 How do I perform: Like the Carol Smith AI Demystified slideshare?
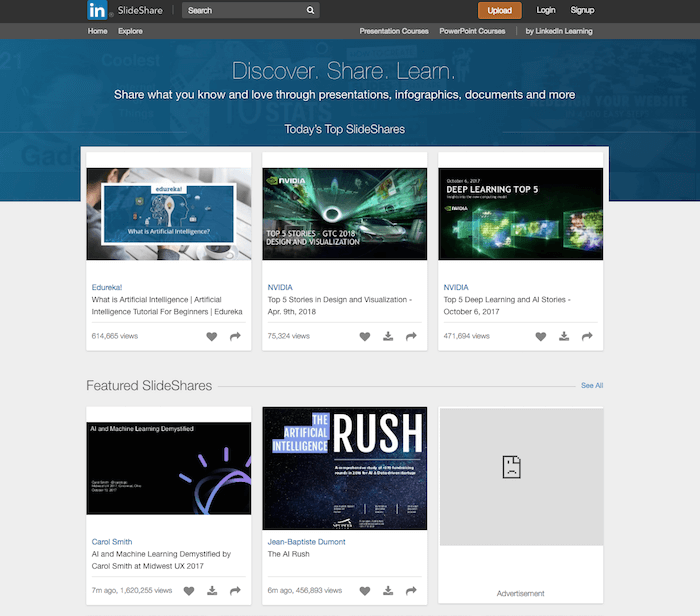point(189,591)
